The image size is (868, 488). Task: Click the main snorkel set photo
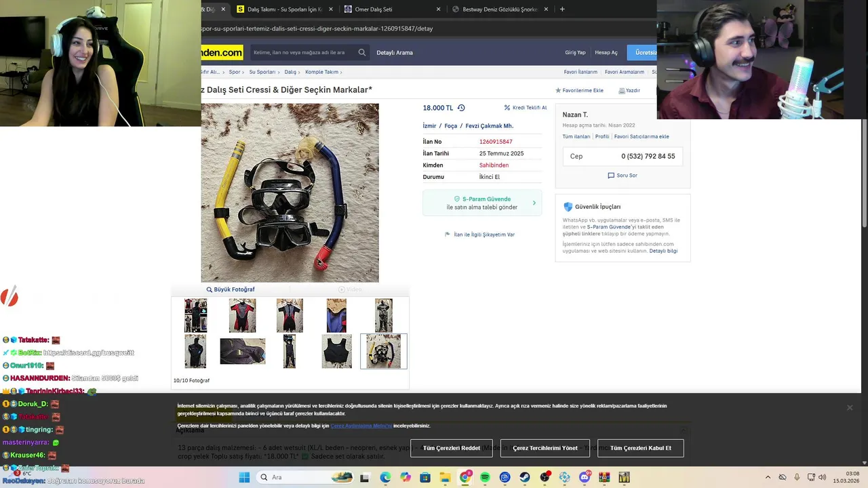(x=290, y=192)
